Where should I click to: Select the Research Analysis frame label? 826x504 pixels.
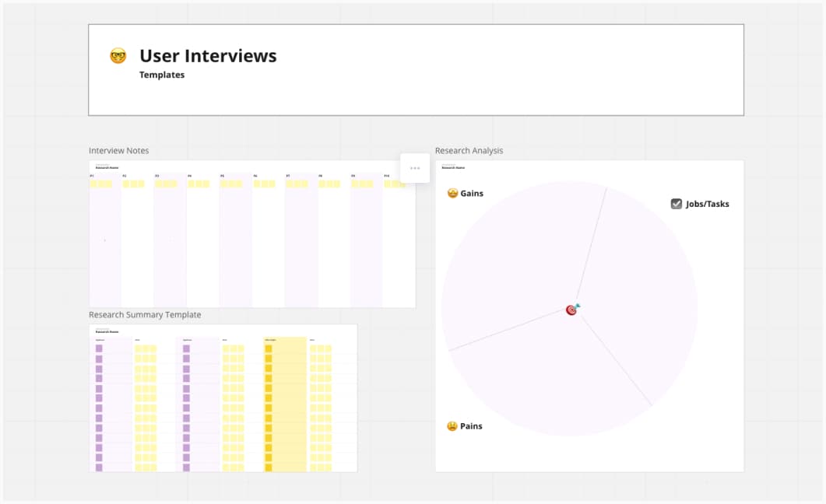[469, 150]
